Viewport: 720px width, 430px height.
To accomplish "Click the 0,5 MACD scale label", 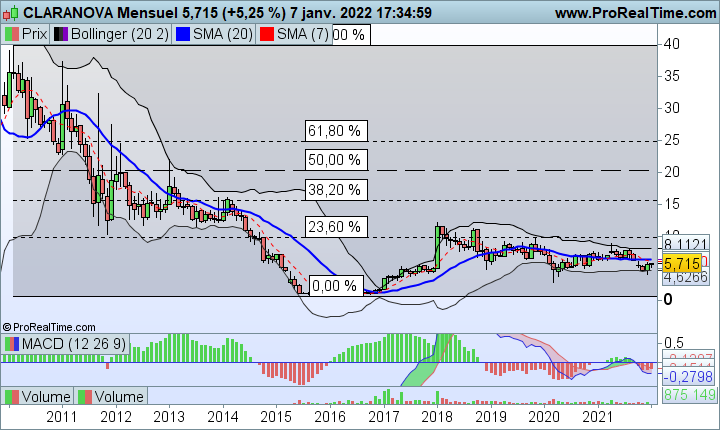I will (x=674, y=343).
